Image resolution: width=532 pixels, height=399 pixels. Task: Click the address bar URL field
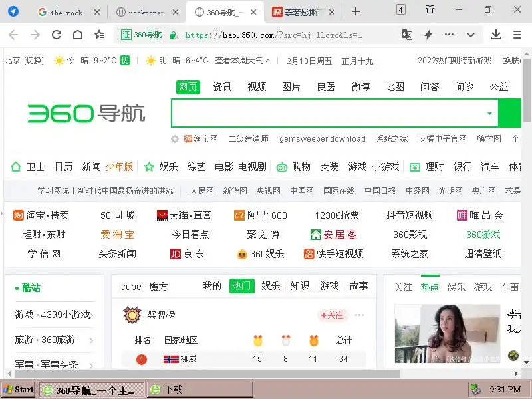273,35
